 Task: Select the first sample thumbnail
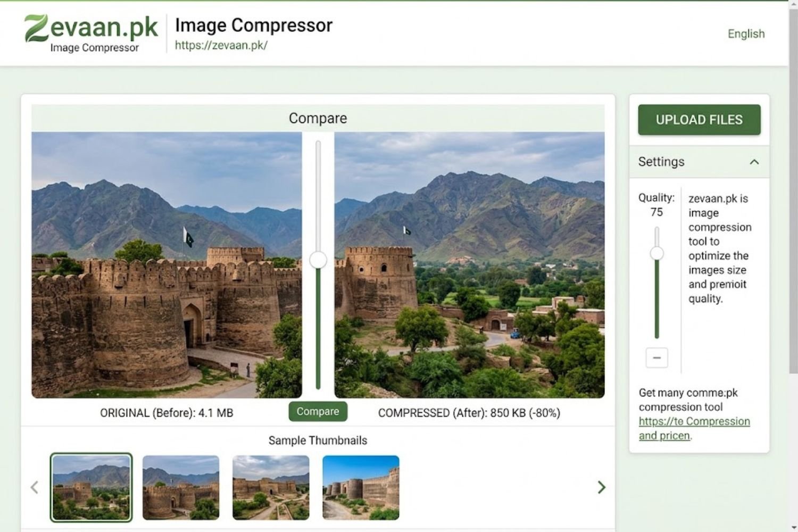click(x=91, y=487)
